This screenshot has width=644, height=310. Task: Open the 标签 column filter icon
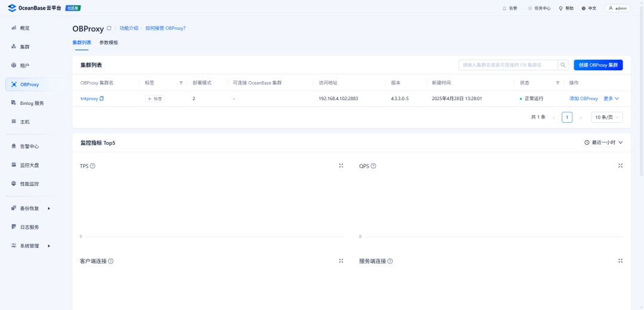pos(181,83)
